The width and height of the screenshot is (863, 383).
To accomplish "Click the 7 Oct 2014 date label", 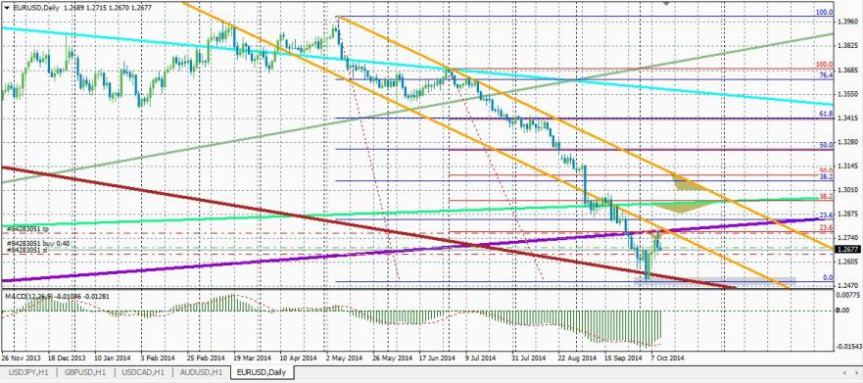I will pos(668,357).
